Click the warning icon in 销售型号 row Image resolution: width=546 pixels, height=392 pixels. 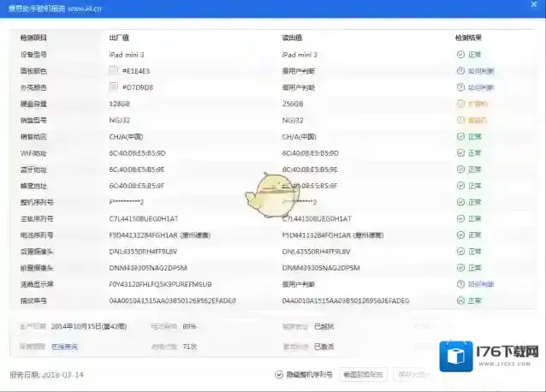[x=460, y=120]
